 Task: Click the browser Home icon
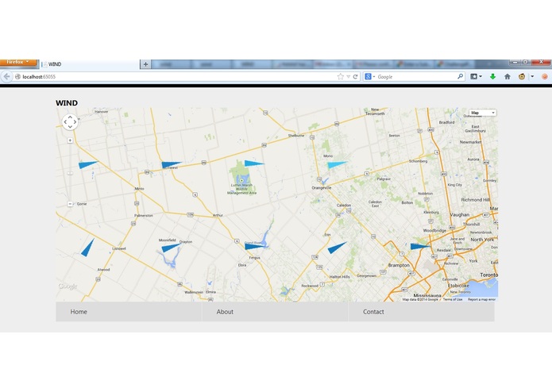(x=508, y=77)
